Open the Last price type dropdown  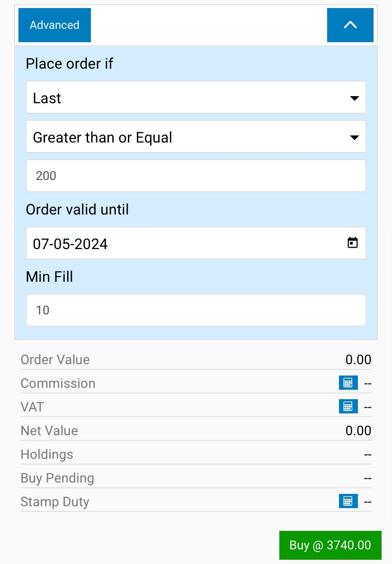click(196, 98)
